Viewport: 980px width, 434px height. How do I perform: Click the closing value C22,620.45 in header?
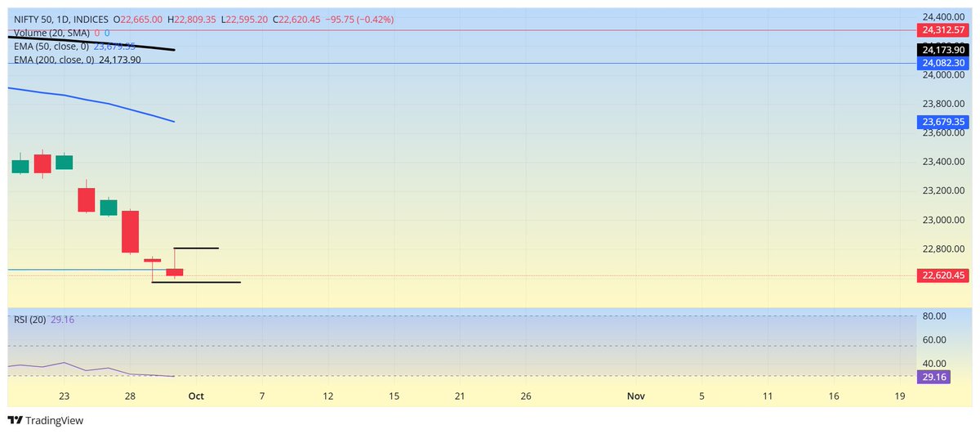click(x=296, y=18)
